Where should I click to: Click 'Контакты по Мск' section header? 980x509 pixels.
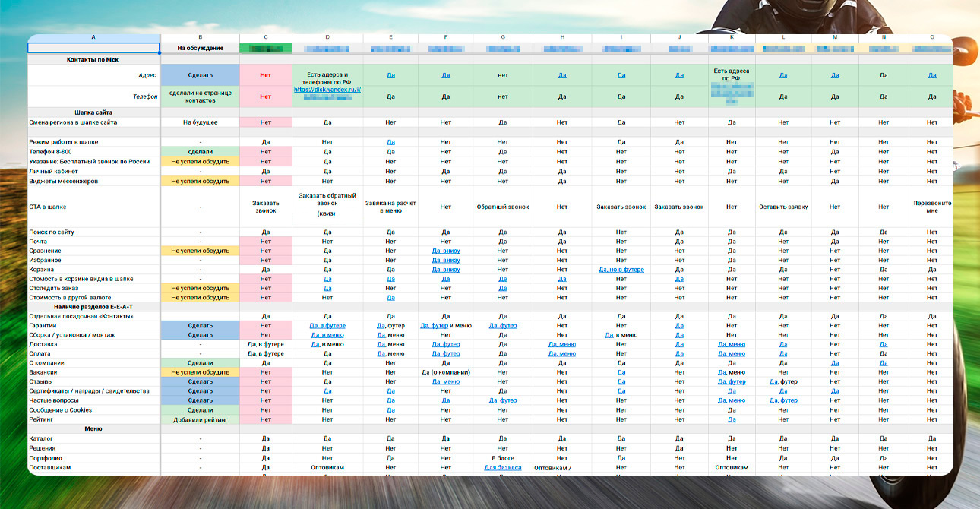point(93,59)
